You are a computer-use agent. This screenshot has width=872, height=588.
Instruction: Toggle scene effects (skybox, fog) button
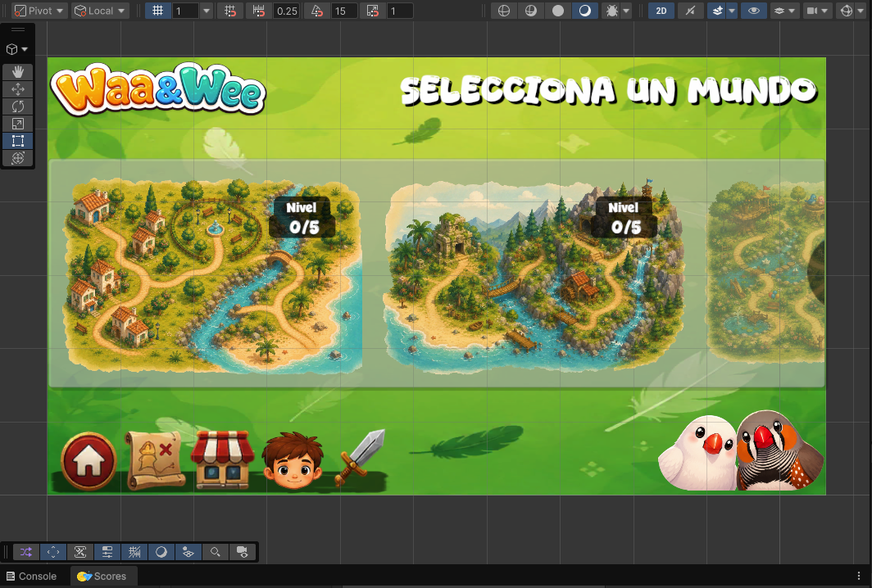718,11
